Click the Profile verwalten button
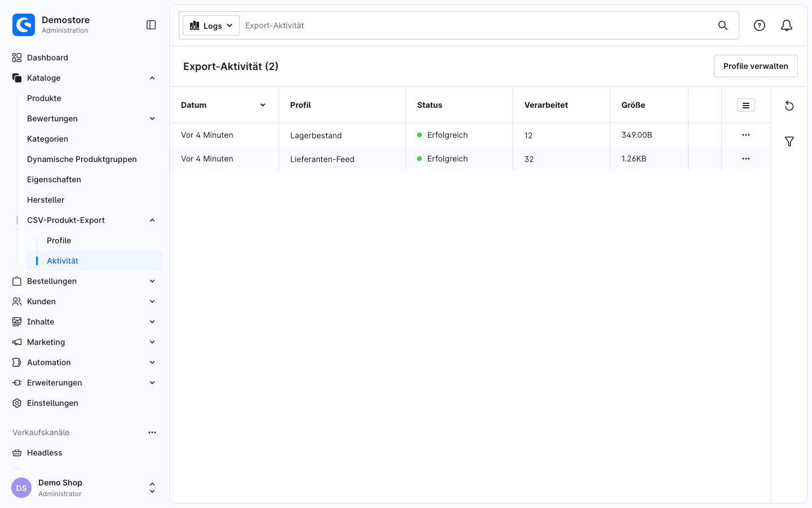The width and height of the screenshot is (812, 508). [x=756, y=66]
